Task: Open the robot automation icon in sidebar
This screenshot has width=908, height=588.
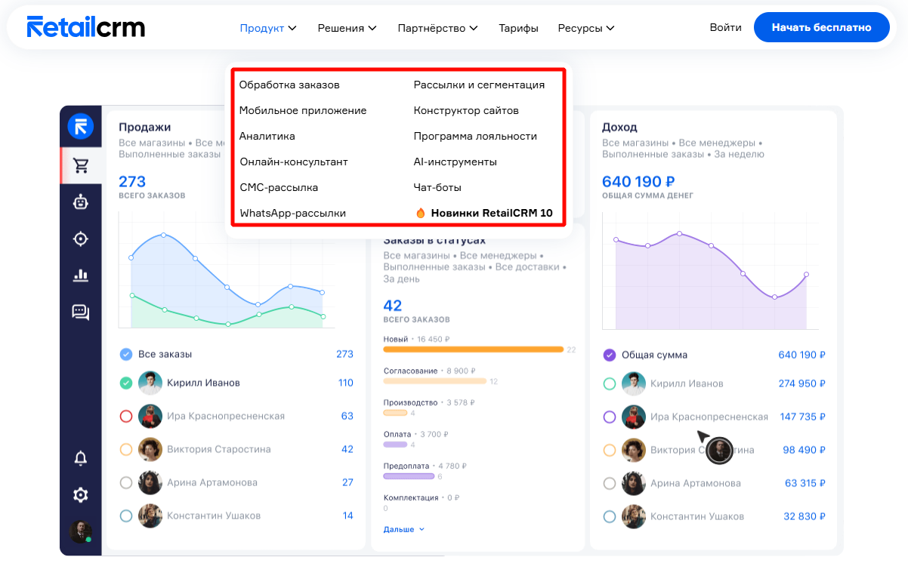Action: coord(80,202)
